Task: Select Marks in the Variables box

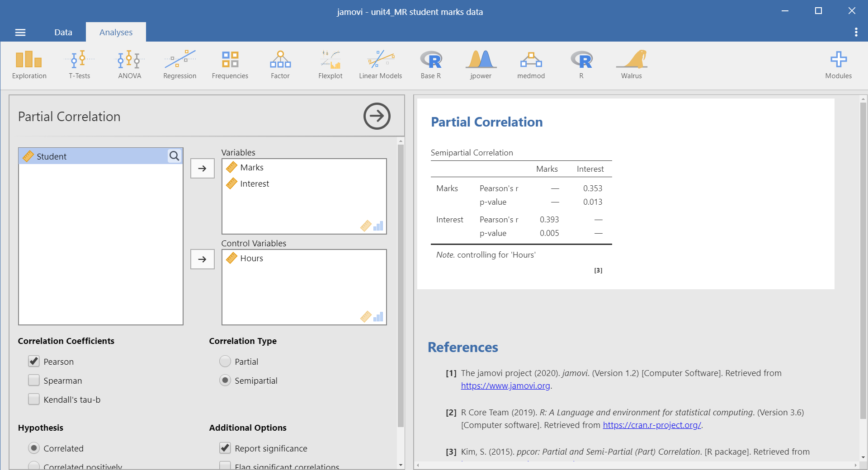Action: point(304,167)
